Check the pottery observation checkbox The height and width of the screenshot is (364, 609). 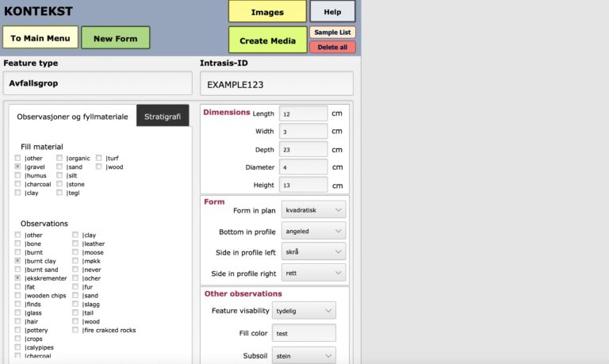pyautogui.click(x=17, y=330)
